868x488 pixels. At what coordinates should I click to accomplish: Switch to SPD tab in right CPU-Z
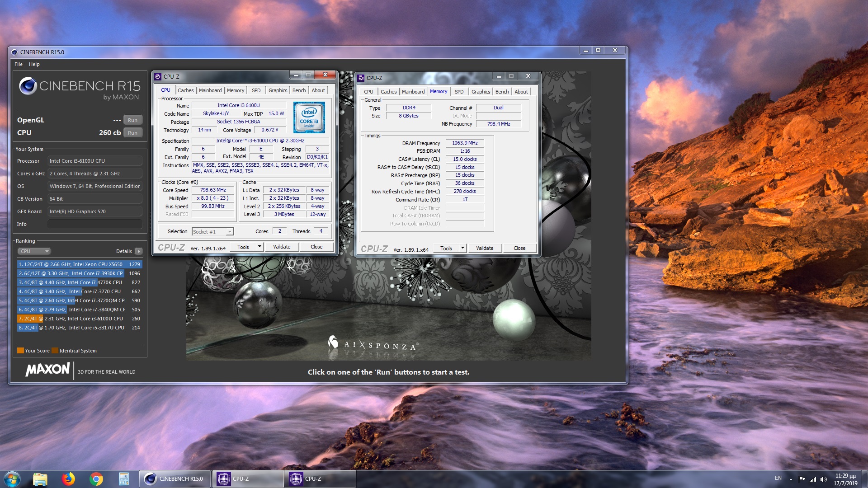click(x=459, y=92)
